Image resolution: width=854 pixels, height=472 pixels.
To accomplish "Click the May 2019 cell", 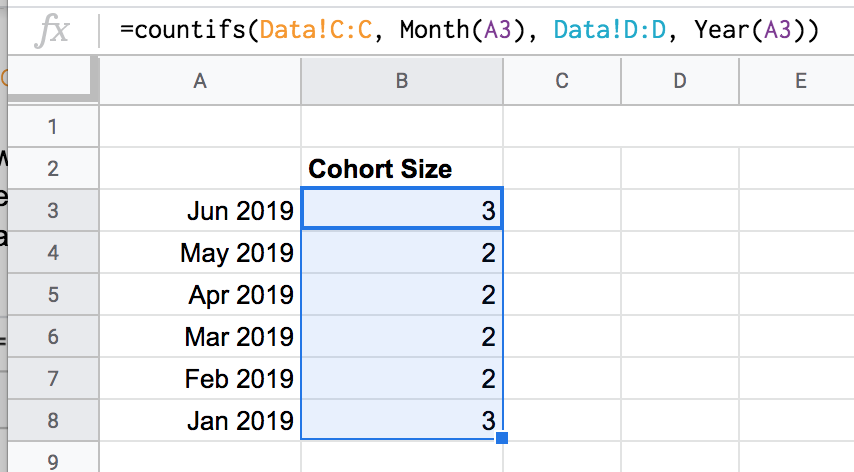I will click(x=200, y=253).
